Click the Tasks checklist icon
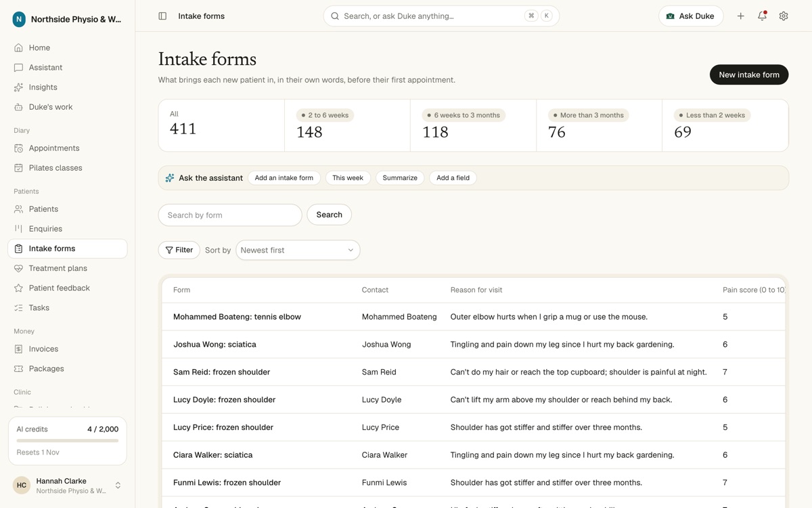Screen dimensions: 812x508 18,308
